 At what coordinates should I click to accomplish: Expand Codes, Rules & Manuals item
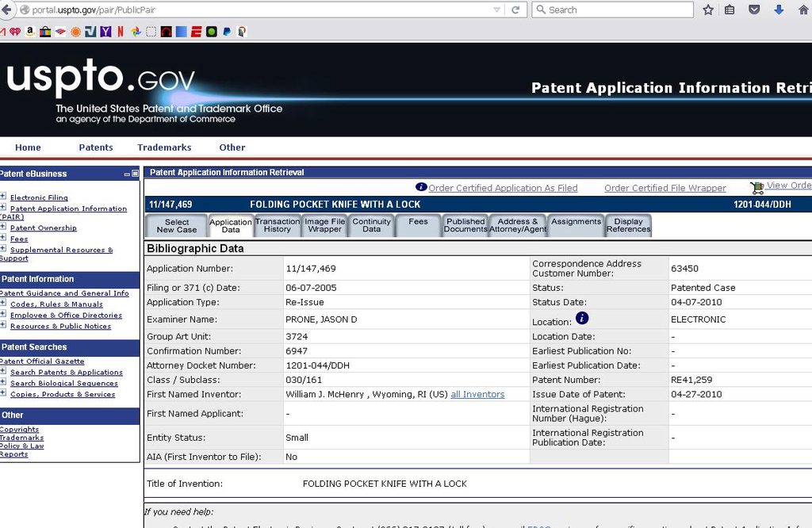(x=3, y=303)
